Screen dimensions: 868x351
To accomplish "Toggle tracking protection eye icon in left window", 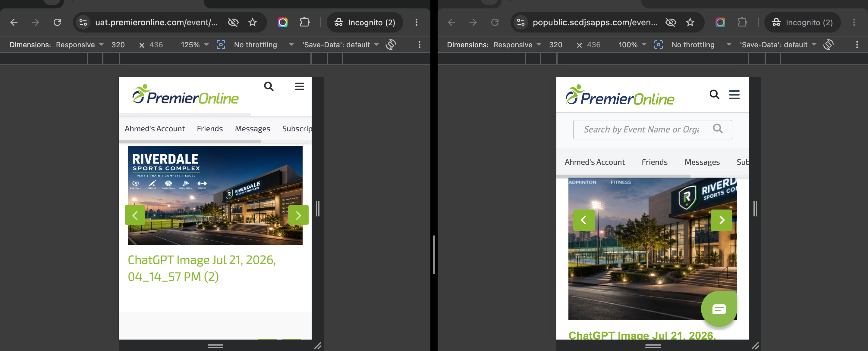I will 233,22.
